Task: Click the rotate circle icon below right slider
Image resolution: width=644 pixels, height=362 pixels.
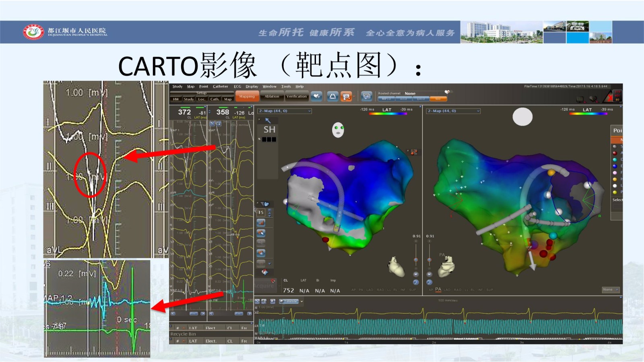Action: click(x=429, y=282)
